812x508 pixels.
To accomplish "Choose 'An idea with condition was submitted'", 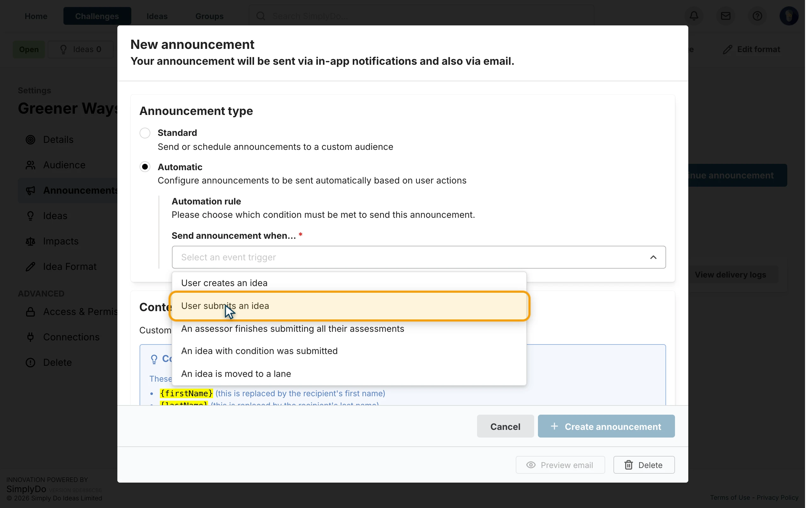I will click(349, 351).
